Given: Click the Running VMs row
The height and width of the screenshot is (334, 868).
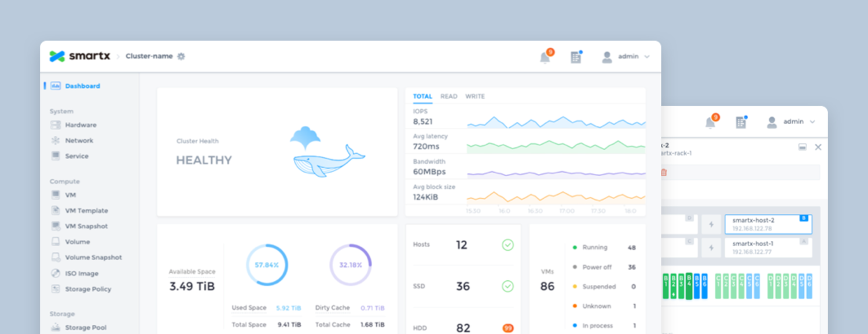Looking at the screenshot, I should pyautogui.click(x=604, y=247).
